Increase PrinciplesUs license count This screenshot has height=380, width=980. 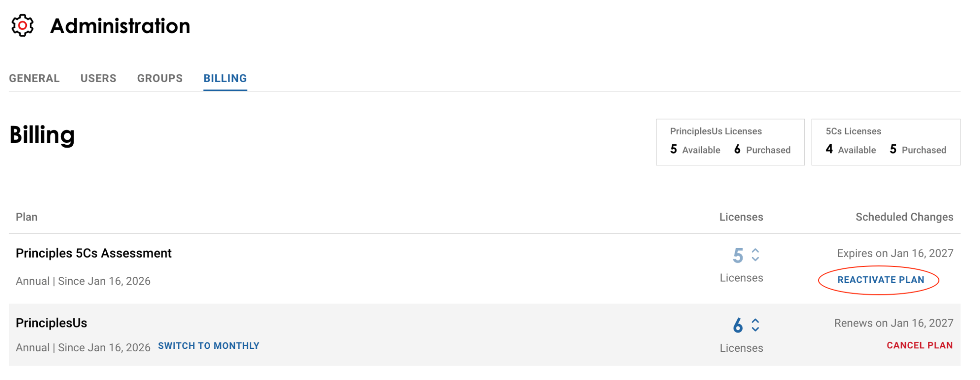(x=756, y=321)
